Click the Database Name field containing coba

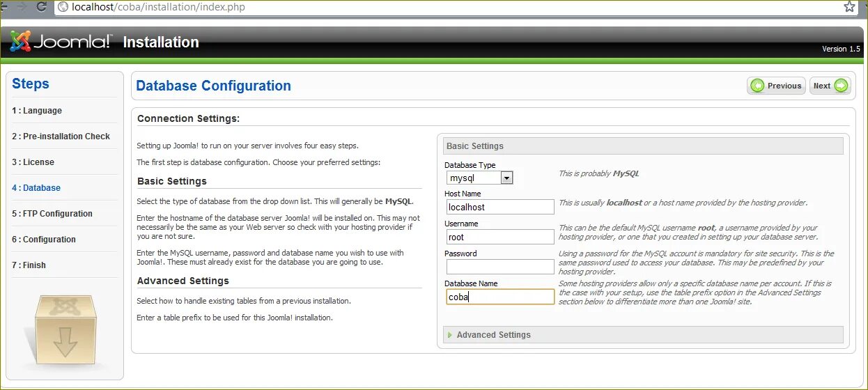pos(500,297)
